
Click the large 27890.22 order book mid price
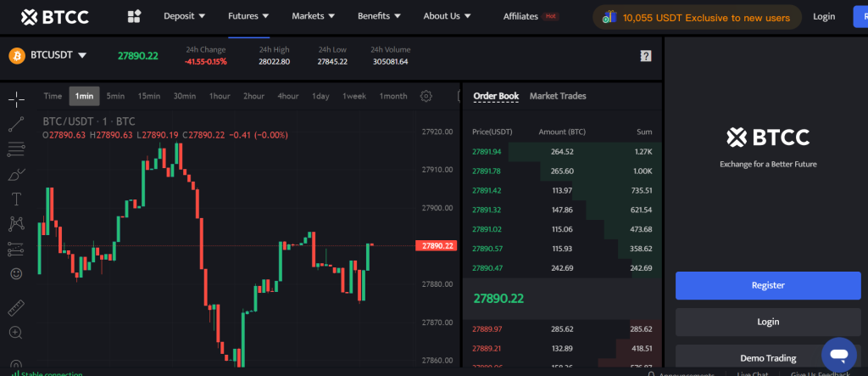[498, 299]
